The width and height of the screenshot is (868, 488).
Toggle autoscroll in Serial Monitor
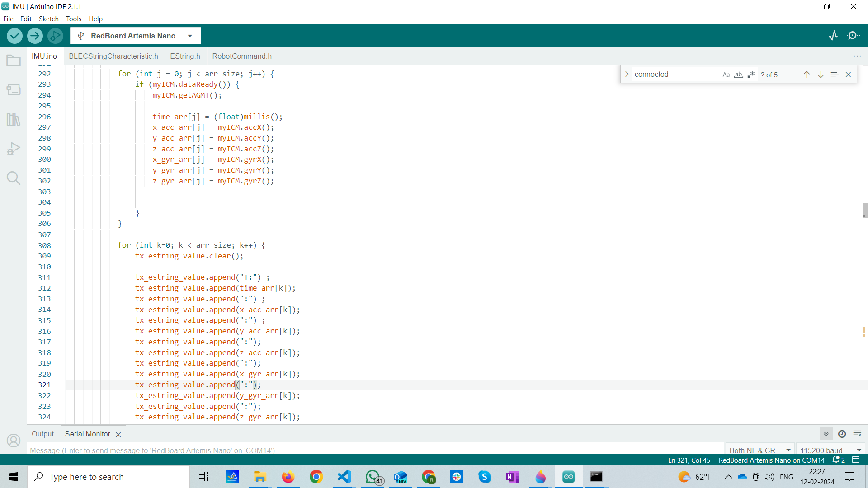(x=826, y=434)
